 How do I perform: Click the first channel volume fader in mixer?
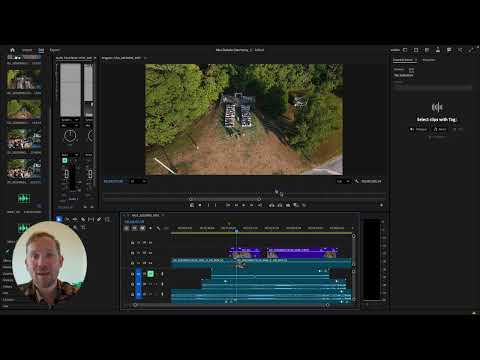66,174
